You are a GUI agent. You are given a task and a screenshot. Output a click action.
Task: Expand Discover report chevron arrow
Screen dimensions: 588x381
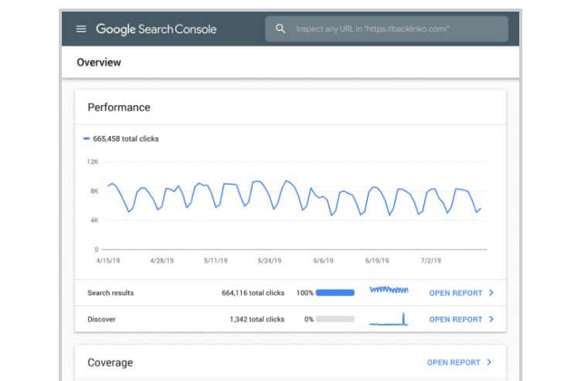coord(491,319)
